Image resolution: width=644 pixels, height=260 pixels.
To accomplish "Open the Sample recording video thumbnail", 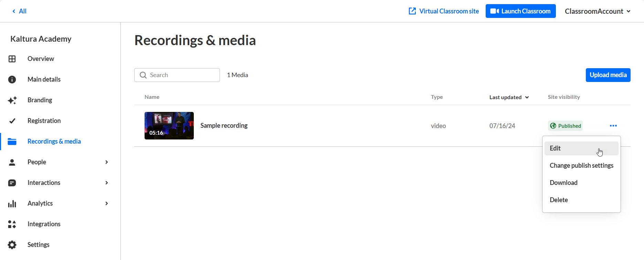I will [x=169, y=126].
